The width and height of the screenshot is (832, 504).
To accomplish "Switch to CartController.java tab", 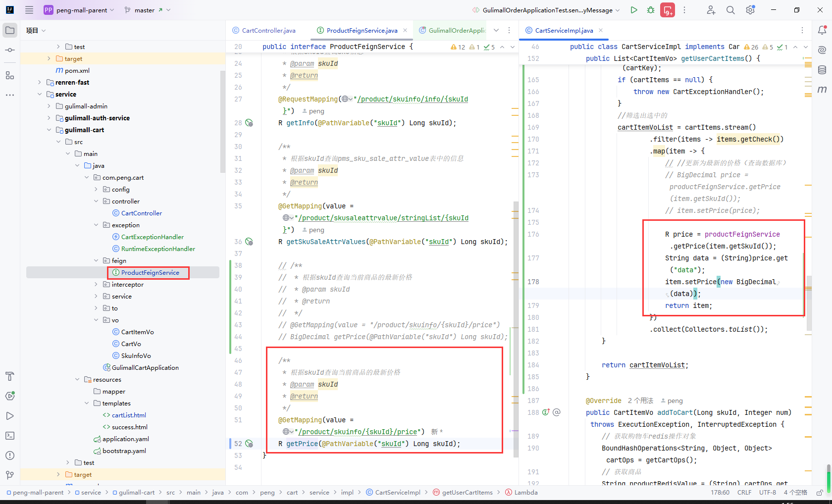I will click(264, 30).
